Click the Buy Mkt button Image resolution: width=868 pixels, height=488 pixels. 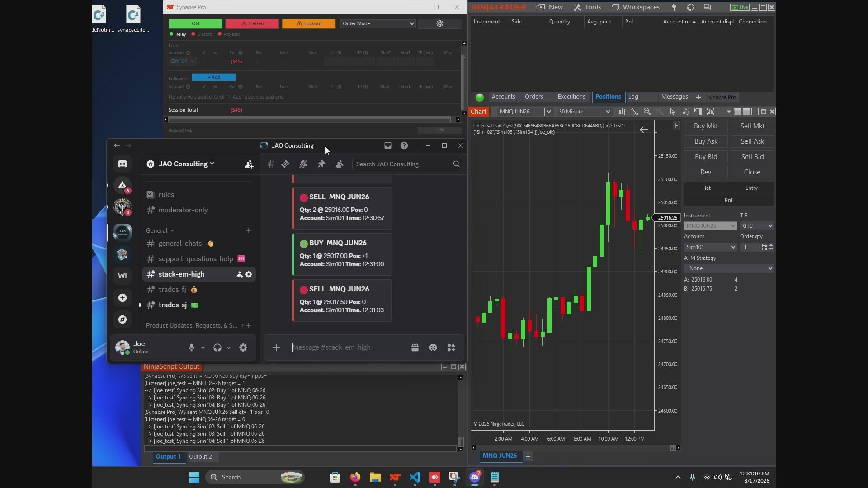click(705, 126)
